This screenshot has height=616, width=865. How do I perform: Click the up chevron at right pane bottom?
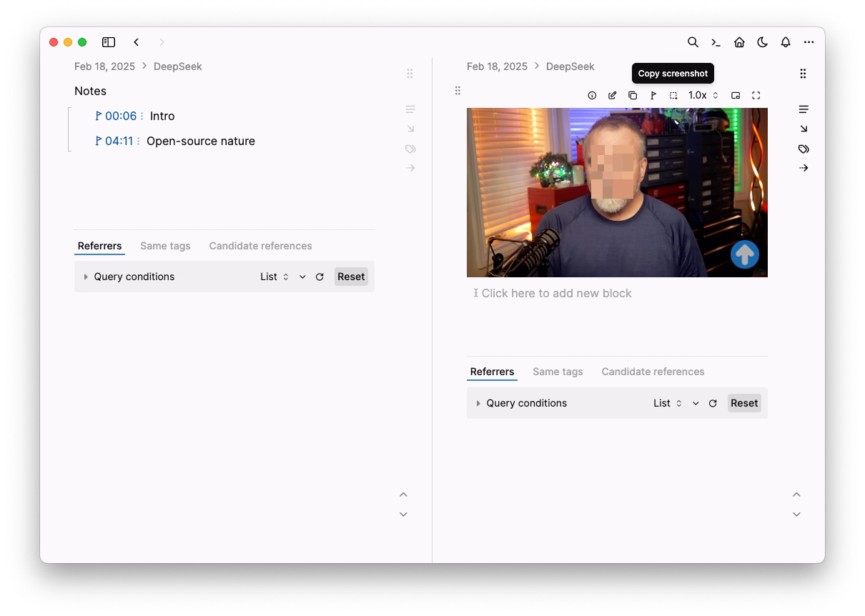pos(796,495)
